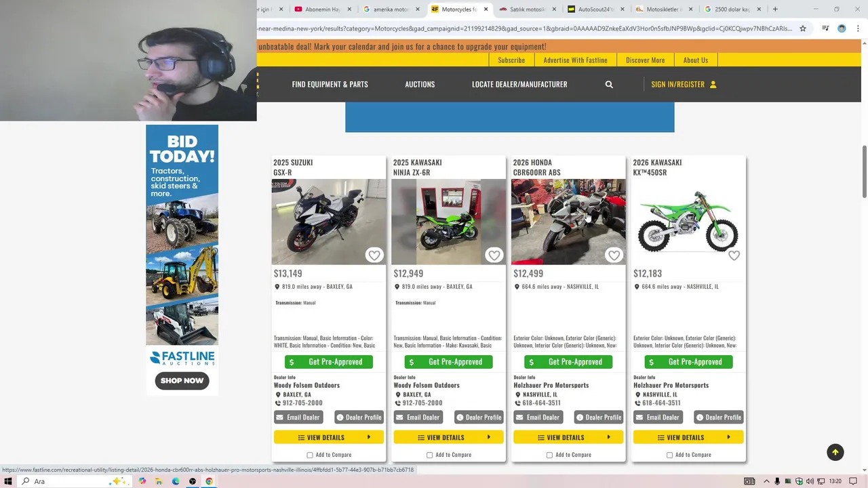Image resolution: width=868 pixels, height=488 pixels.
Task: Switch to the Satılık motosiklet tab
Action: (527, 9)
